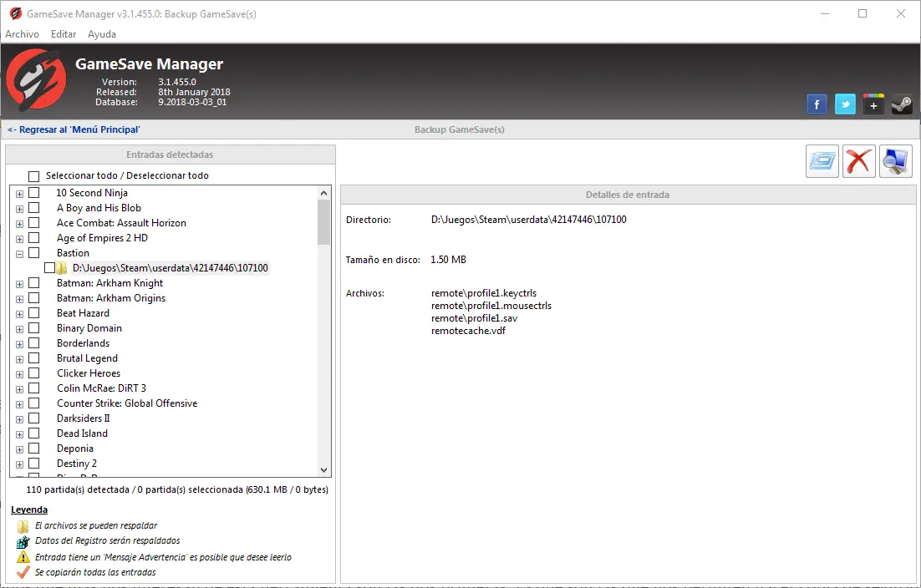This screenshot has width=921, height=588.
Task: Select the D:\Juegos\Steam\userdata path row
Action: click(x=170, y=268)
